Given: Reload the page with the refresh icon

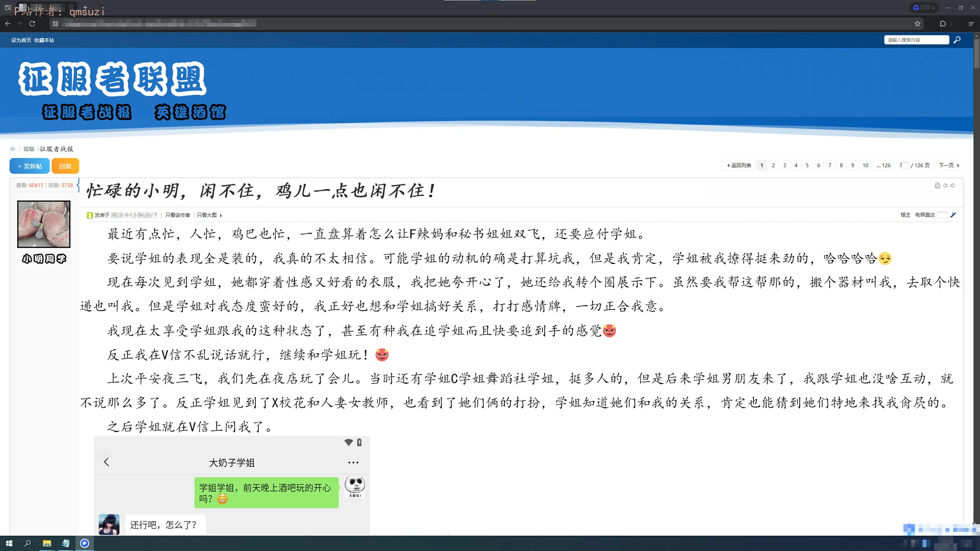Looking at the screenshot, I should point(32,23).
